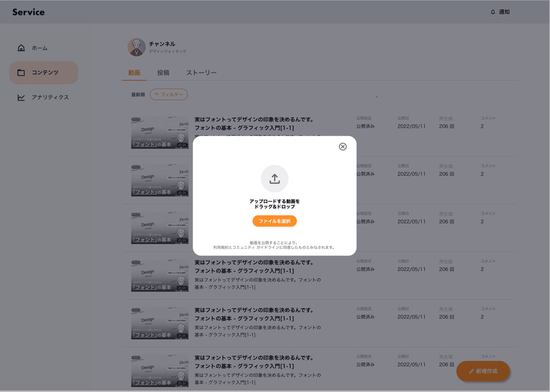Click the コンテンツ folder icon

[x=21, y=73]
